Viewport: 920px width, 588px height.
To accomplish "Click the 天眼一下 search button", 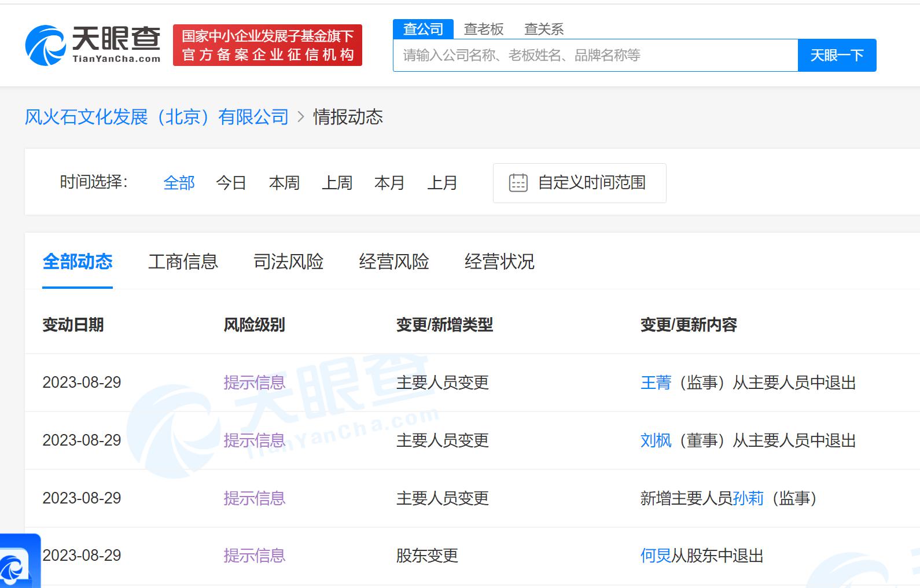I will click(x=837, y=56).
